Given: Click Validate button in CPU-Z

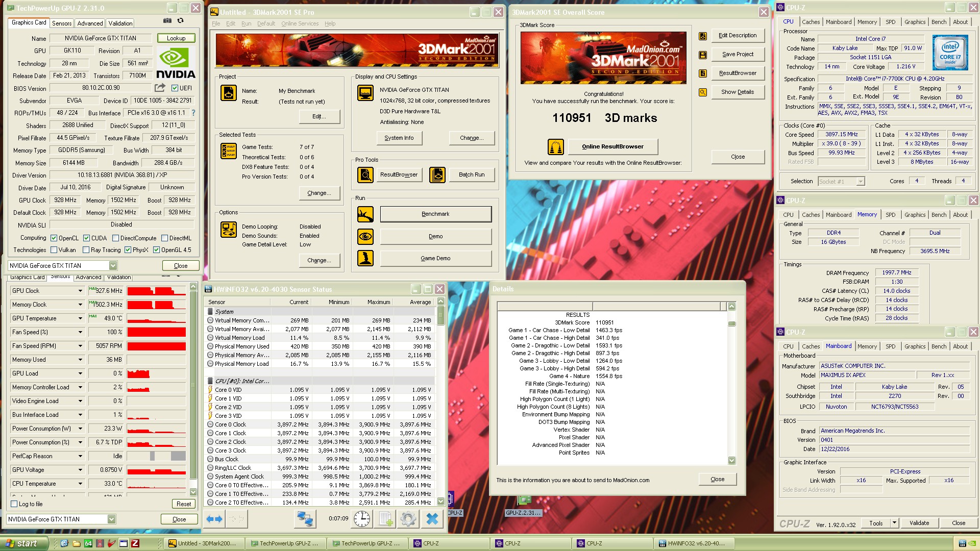Looking at the screenshot, I should (x=919, y=523).
